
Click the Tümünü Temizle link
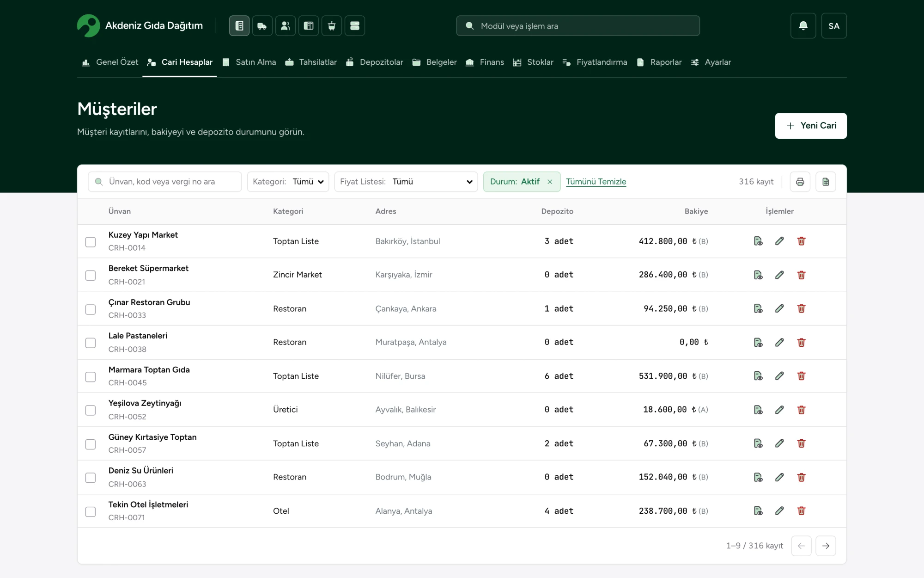pyautogui.click(x=596, y=182)
